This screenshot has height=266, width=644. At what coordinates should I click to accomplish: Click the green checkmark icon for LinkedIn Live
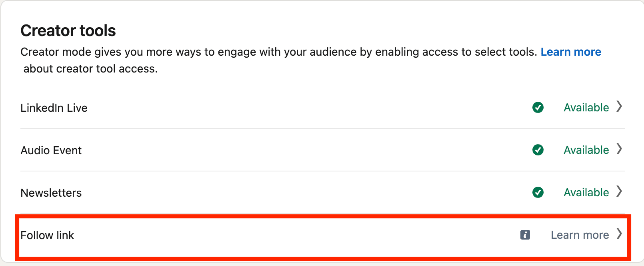[x=538, y=107]
